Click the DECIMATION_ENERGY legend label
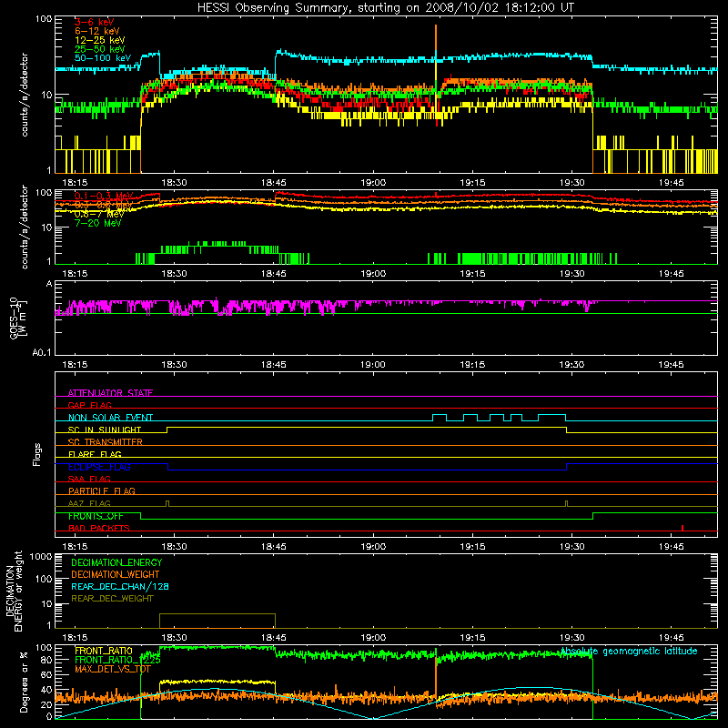This screenshot has height=728, width=728. point(116,562)
